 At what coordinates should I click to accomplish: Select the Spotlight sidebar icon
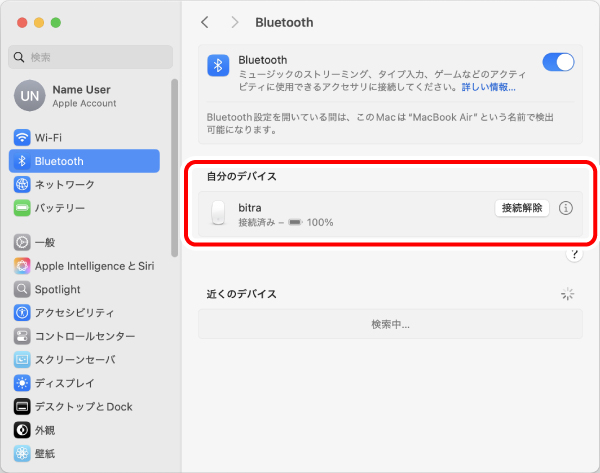tap(23, 289)
